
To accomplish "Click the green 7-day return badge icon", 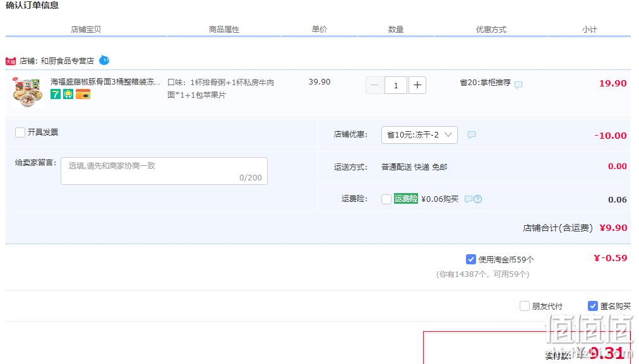I will 56,95.
